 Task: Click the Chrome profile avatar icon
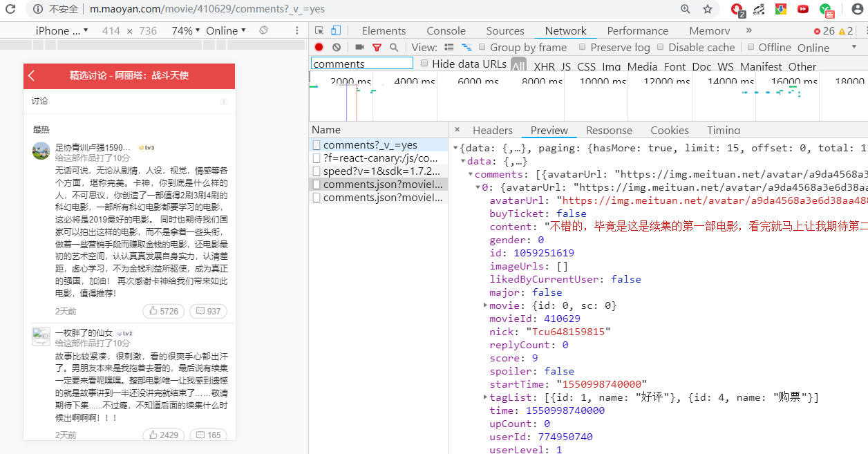point(858,9)
